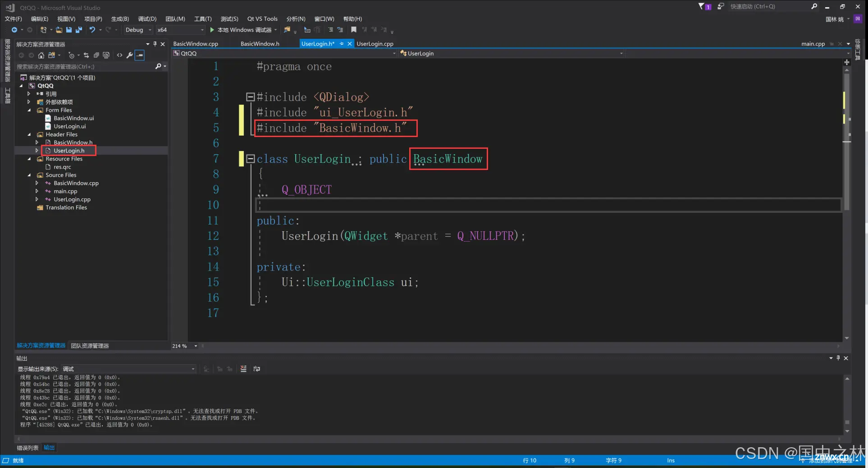This screenshot has height=468, width=868.
Task: Open the Qt VS Tools menu
Action: tap(262, 19)
